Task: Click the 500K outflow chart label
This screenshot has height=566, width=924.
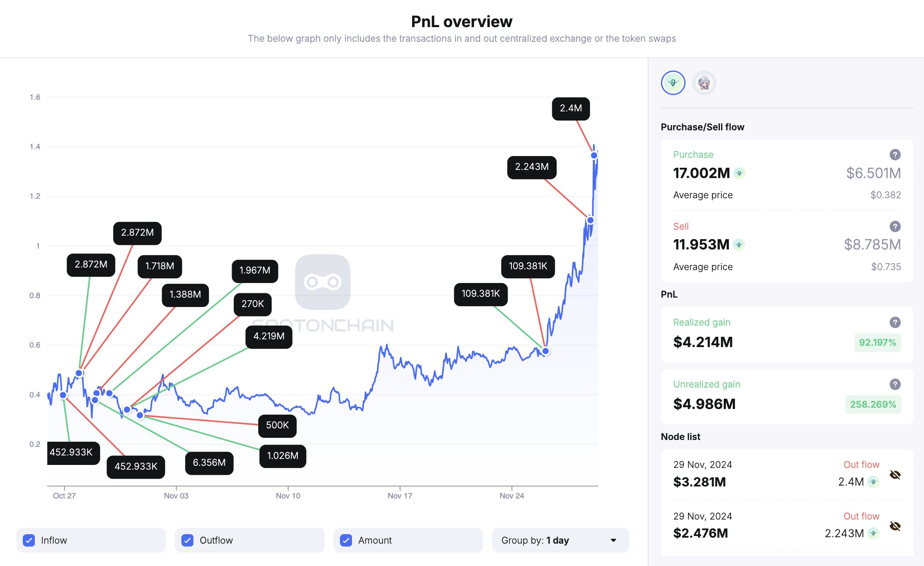Action: (x=277, y=425)
